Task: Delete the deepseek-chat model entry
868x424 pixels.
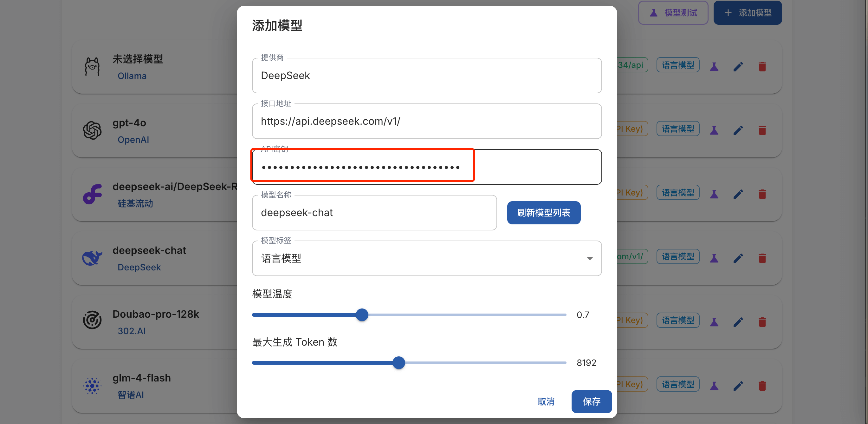Action: [x=762, y=258]
